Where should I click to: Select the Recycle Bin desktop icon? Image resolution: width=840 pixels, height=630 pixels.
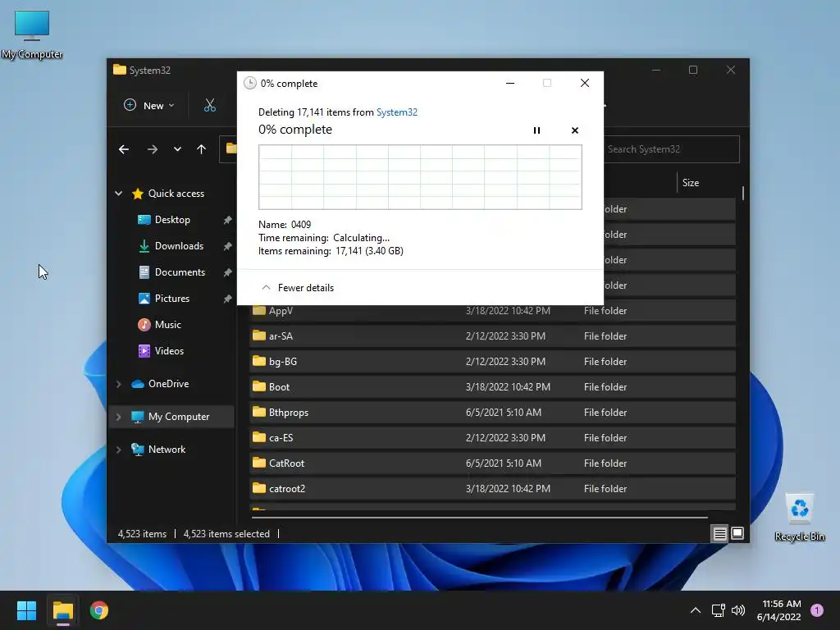(799, 518)
